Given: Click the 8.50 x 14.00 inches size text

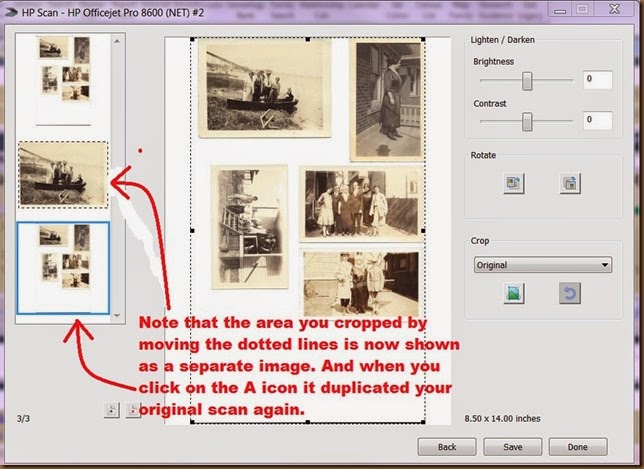Looking at the screenshot, I should tap(502, 418).
